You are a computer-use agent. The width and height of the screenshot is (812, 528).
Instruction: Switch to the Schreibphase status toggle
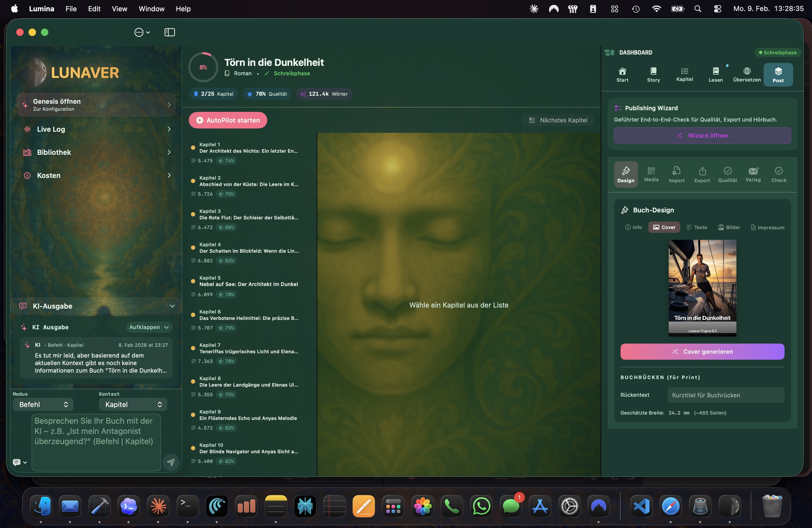[778, 52]
